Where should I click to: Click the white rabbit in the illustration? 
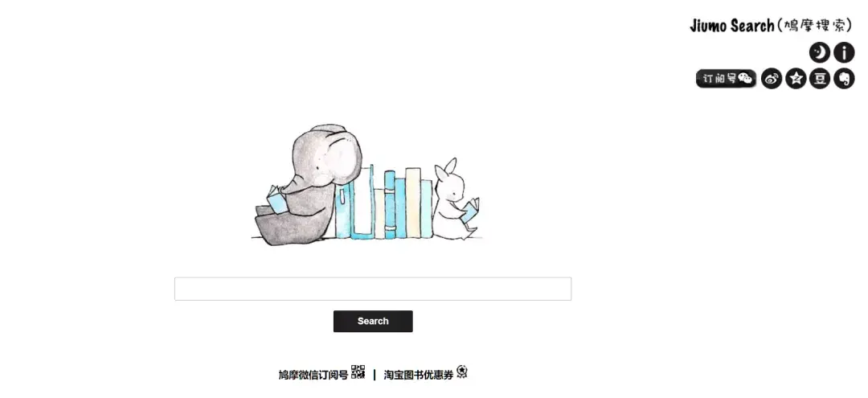tap(452, 200)
